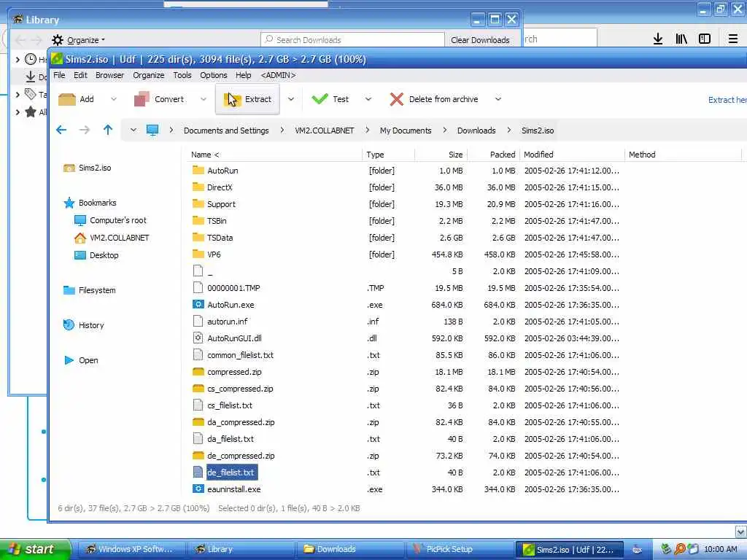Open the File menu
The width and height of the screenshot is (747, 560).
tap(59, 75)
